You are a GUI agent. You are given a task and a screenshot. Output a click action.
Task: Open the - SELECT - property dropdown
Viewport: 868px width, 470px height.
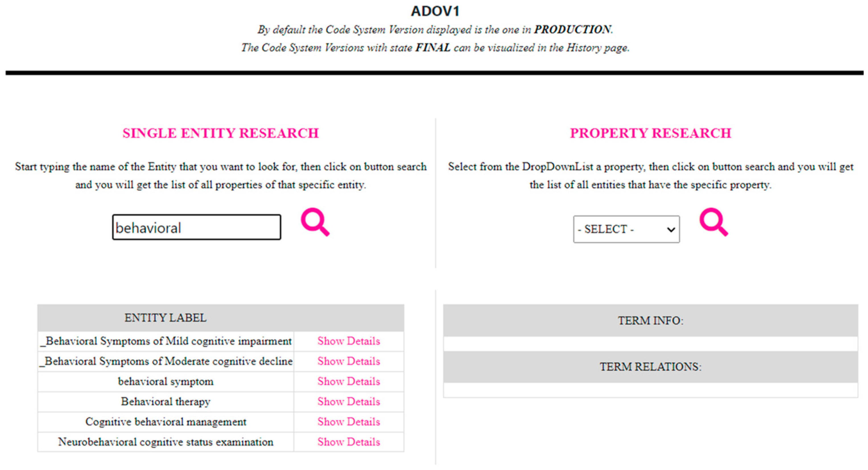tap(626, 229)
